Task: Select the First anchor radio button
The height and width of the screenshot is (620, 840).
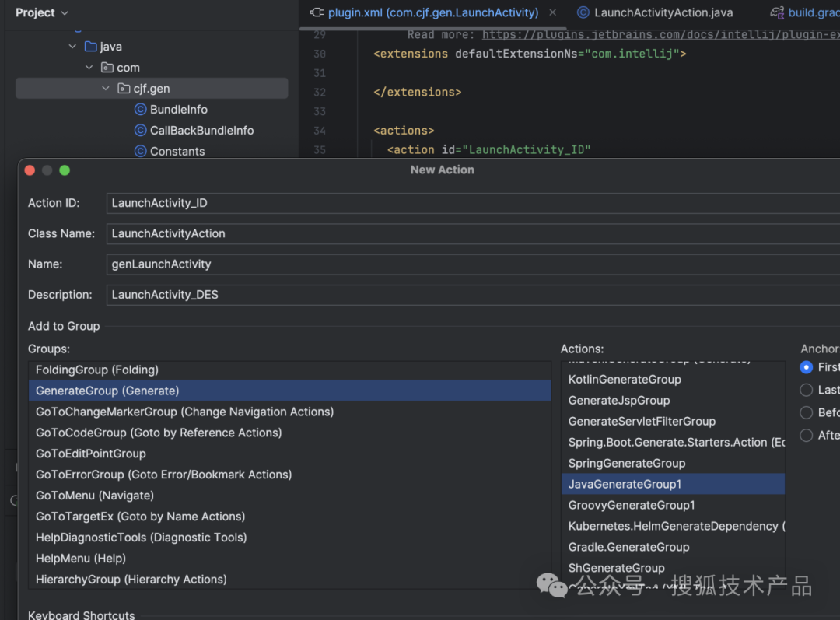Action: click(x=806, y=367)
